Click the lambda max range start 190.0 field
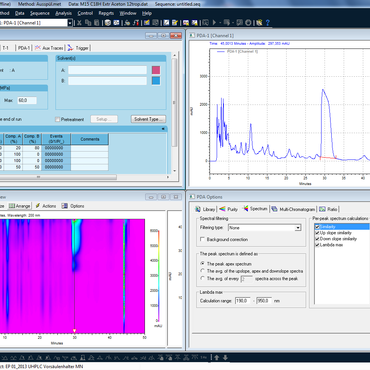The image size is (370, 370). (243, 301)
